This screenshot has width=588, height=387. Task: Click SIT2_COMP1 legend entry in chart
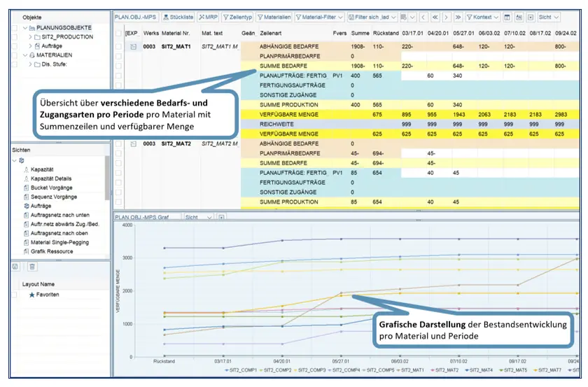(241, 370)
